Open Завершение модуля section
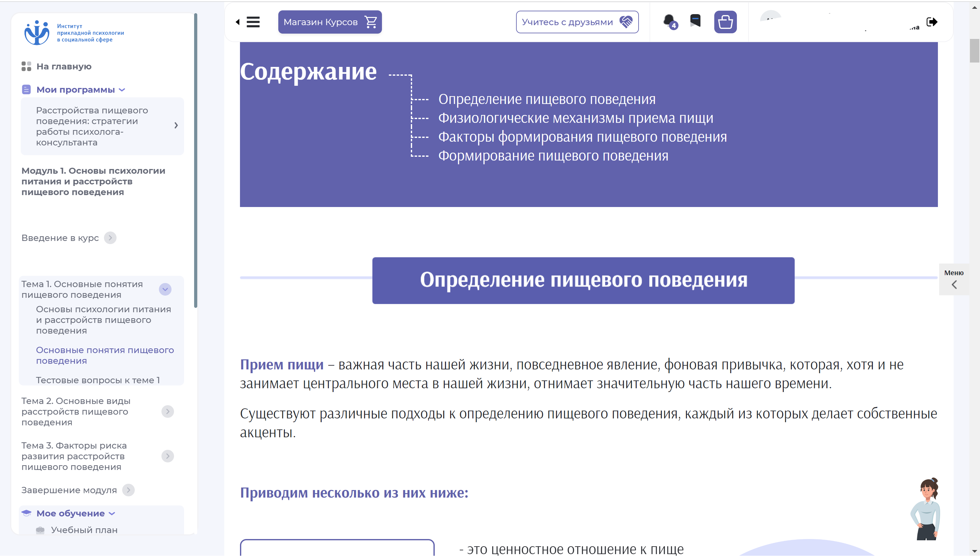 pyautogui.click(x=69, y=490)
